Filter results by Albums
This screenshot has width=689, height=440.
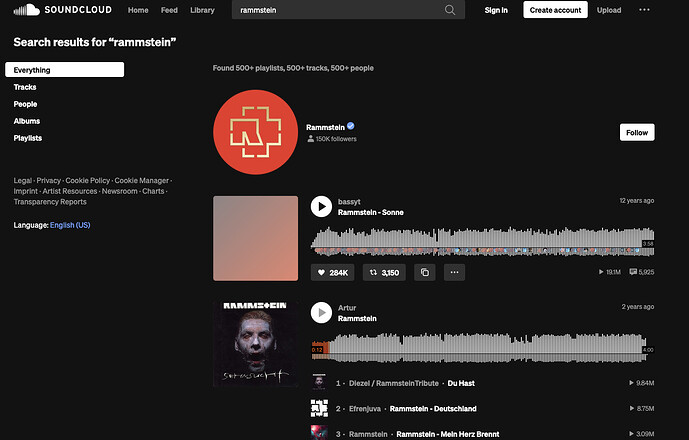coord(27,121)
